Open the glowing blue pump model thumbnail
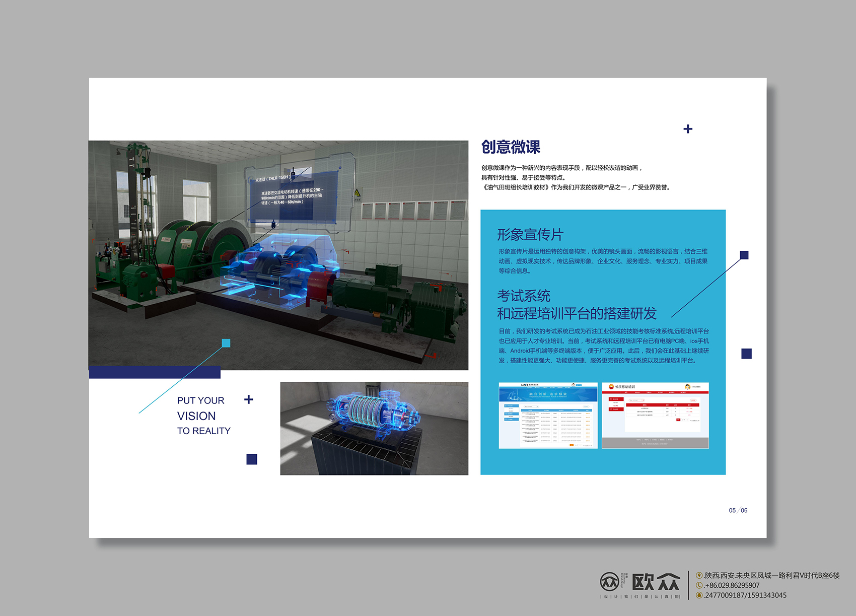This screenshot has width=856, height=616. pyautogui.click(x=374, y=428)
